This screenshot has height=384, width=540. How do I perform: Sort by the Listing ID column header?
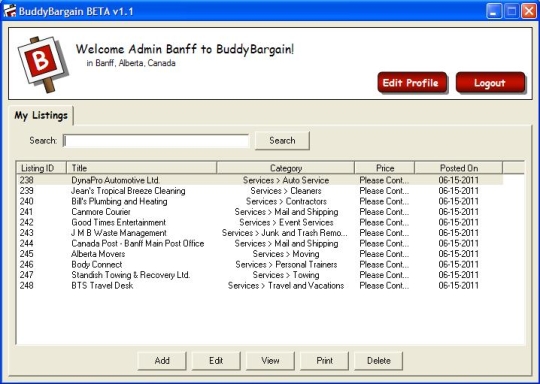41,168
